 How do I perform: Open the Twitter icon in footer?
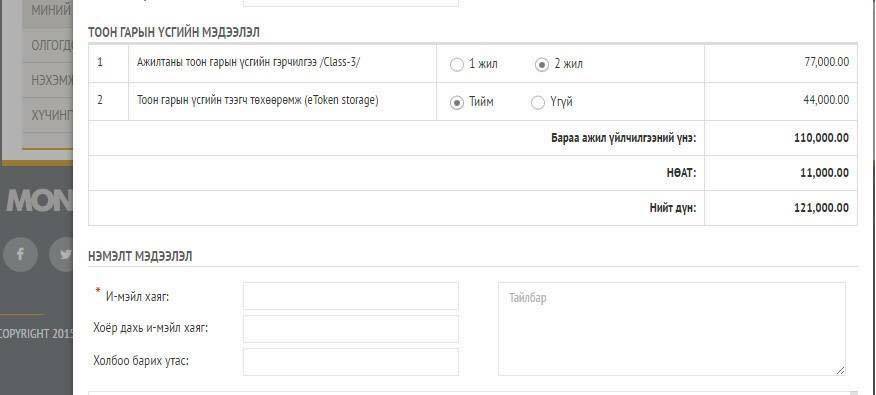(x=61, y=254)
